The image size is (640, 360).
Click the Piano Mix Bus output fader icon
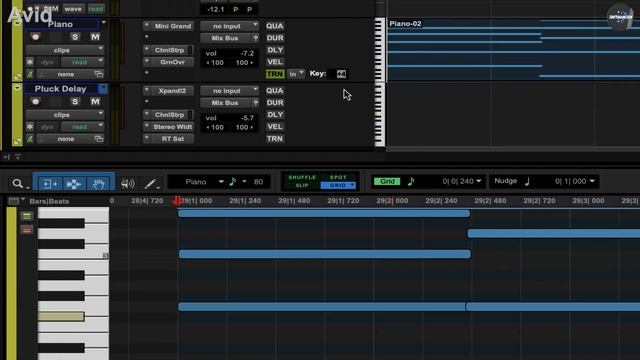(255, 38)
